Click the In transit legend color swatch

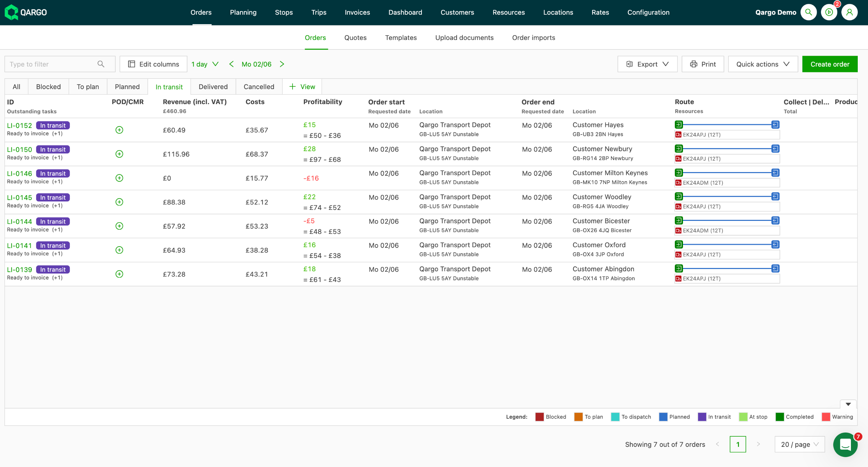(702, 417)
